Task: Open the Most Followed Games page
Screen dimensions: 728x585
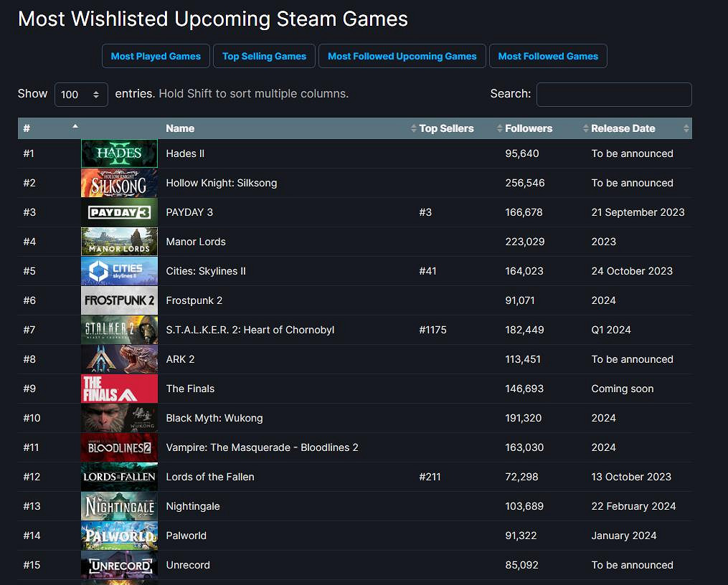Action: click(548, 56)
